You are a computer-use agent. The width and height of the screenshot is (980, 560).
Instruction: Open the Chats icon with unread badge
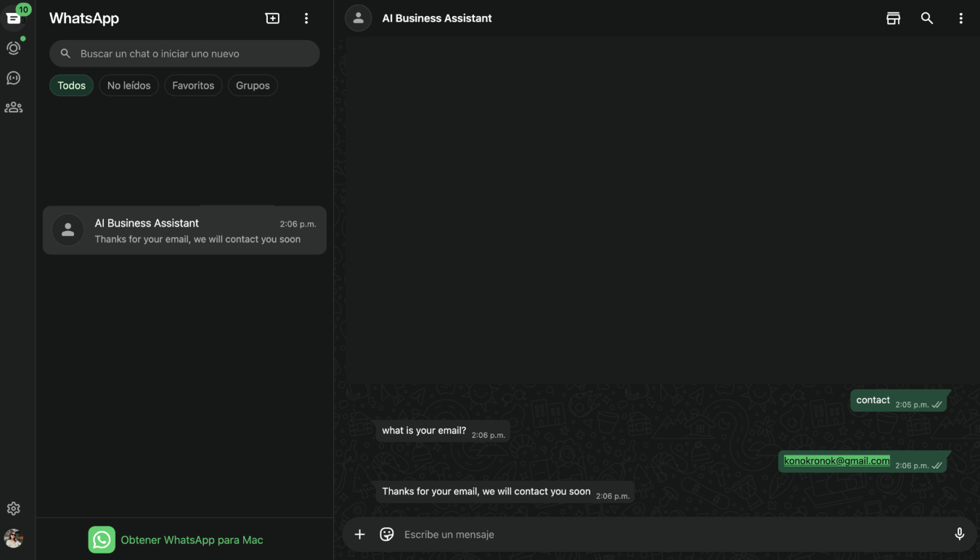pos(14,18)
